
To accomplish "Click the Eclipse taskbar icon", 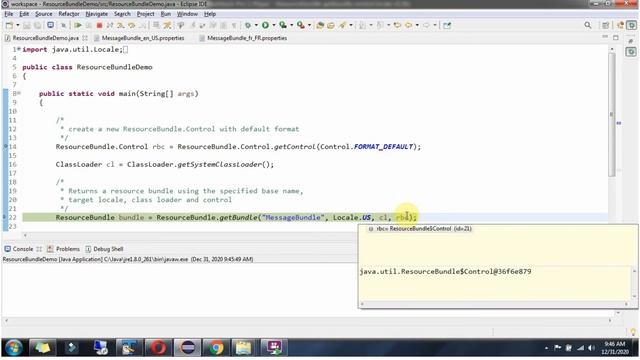I will 187,348.
